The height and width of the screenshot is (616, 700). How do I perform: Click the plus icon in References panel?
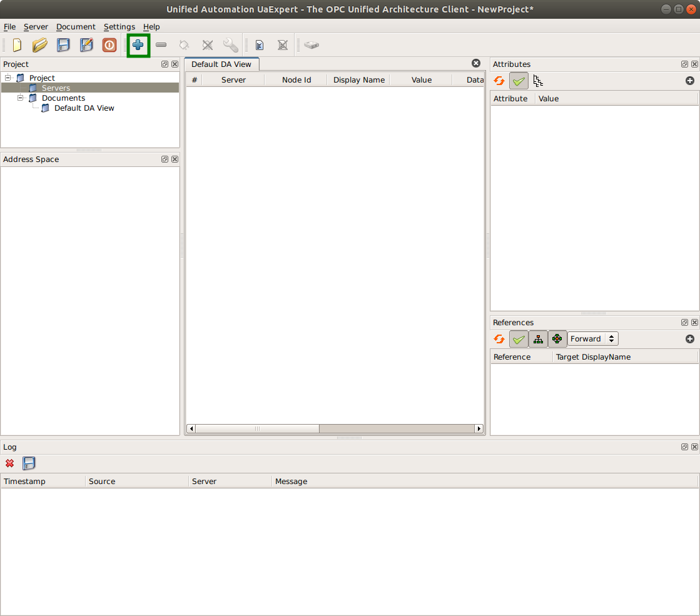(690, 339)
